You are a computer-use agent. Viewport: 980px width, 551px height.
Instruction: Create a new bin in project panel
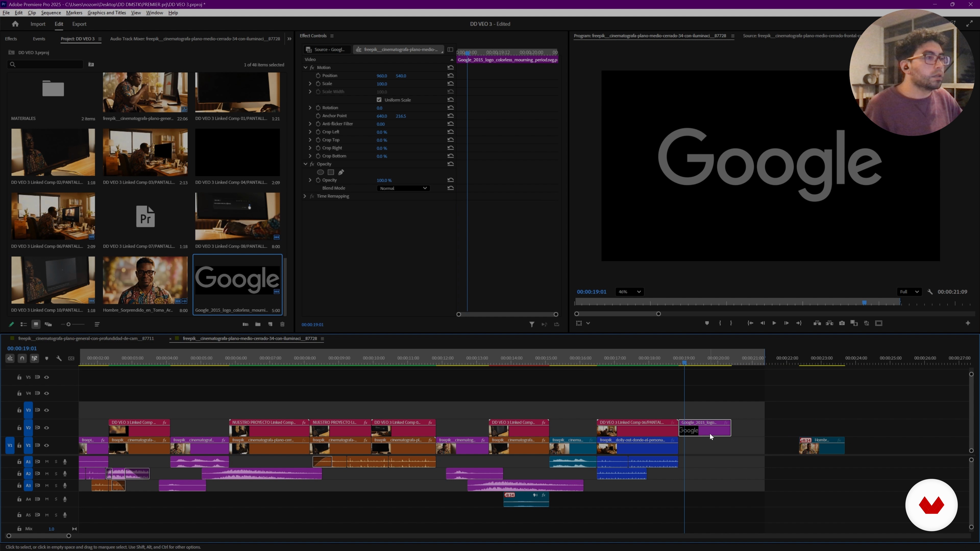(258, 324)
